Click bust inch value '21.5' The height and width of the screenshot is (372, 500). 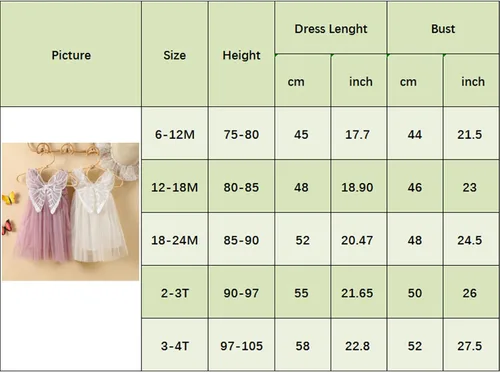[471, 134]
